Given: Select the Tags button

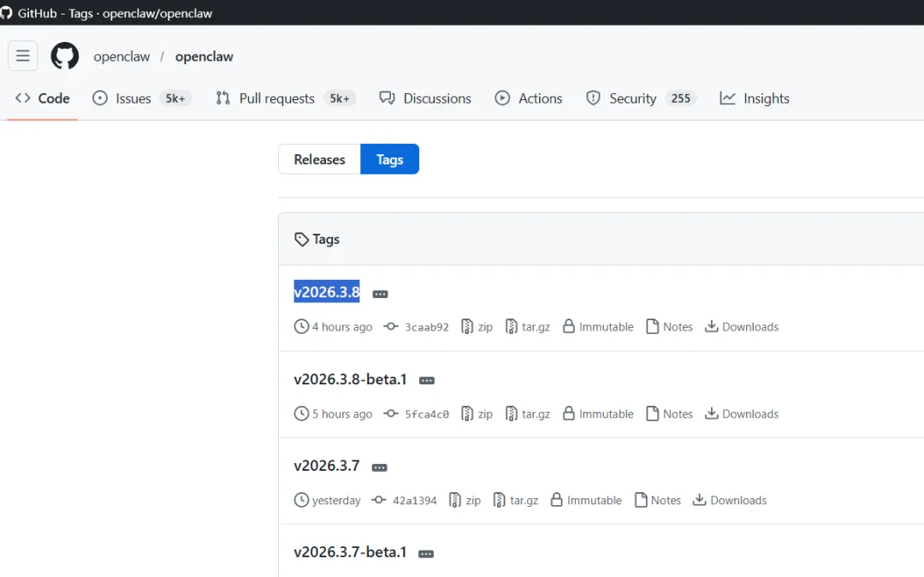Looking at the screenshot, I should tap(389, 159).
